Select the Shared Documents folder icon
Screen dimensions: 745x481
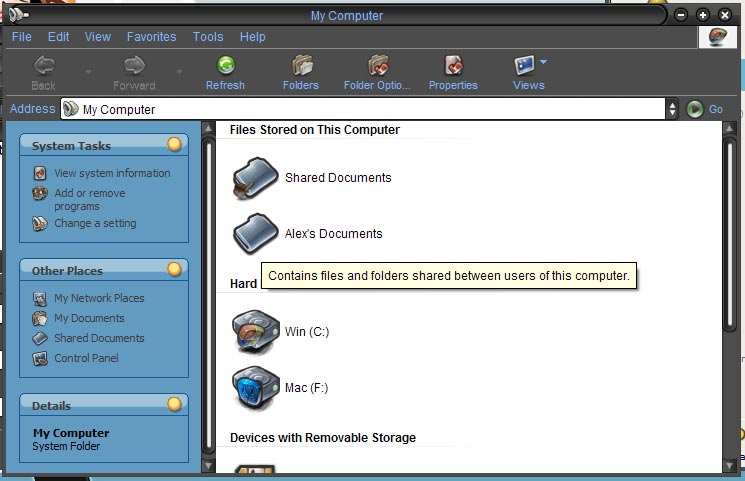click(255, 178)
